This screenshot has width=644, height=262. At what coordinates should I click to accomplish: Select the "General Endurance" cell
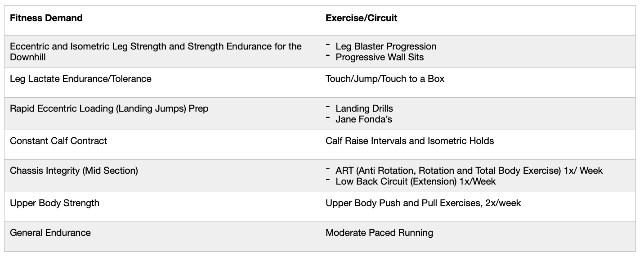50,233
